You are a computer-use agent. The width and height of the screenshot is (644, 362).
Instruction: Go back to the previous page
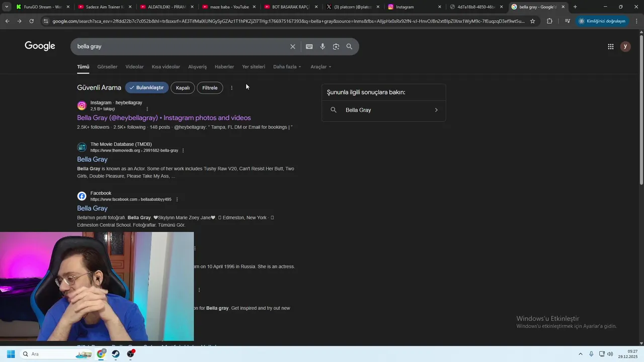pos(7,21)
